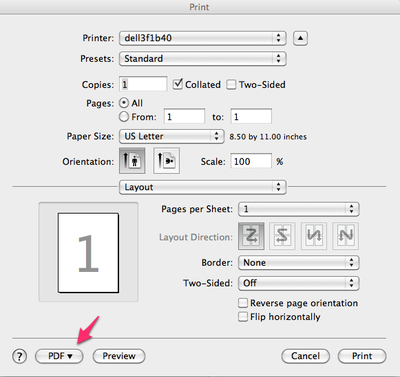The width and height of the screenshot is (400, 377).
Task: Click the page layout preview thumbnail
Action: tap(88, 253)
